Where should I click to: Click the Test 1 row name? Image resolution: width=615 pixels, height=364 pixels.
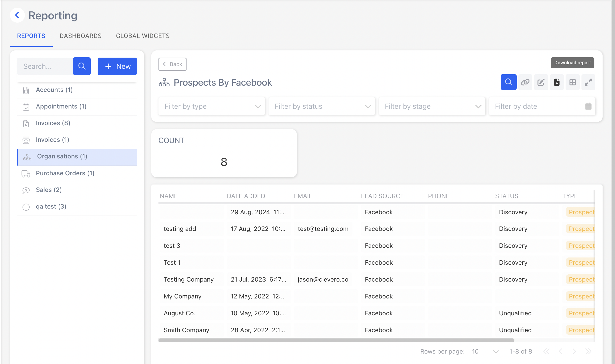(x=172, y=262)
